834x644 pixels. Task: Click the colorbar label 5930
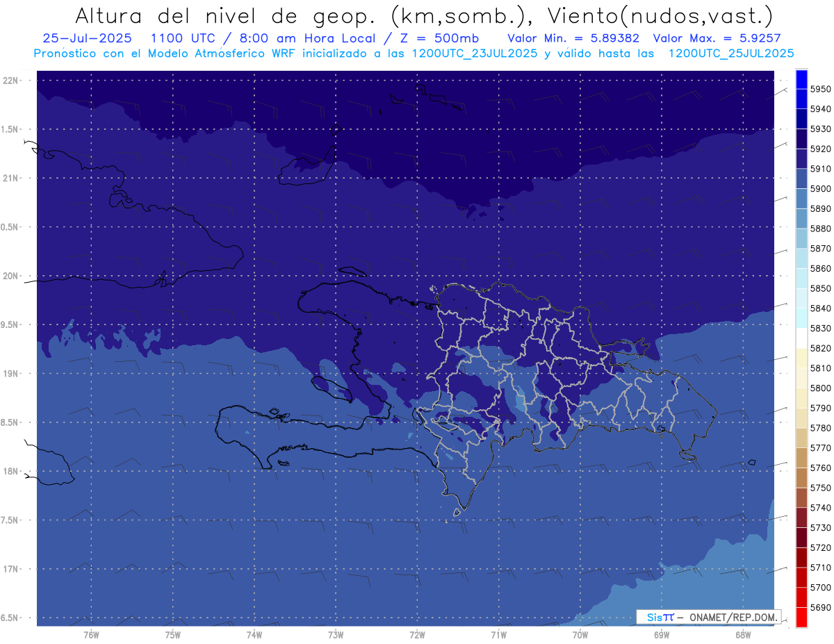click(x=820, y=129)
